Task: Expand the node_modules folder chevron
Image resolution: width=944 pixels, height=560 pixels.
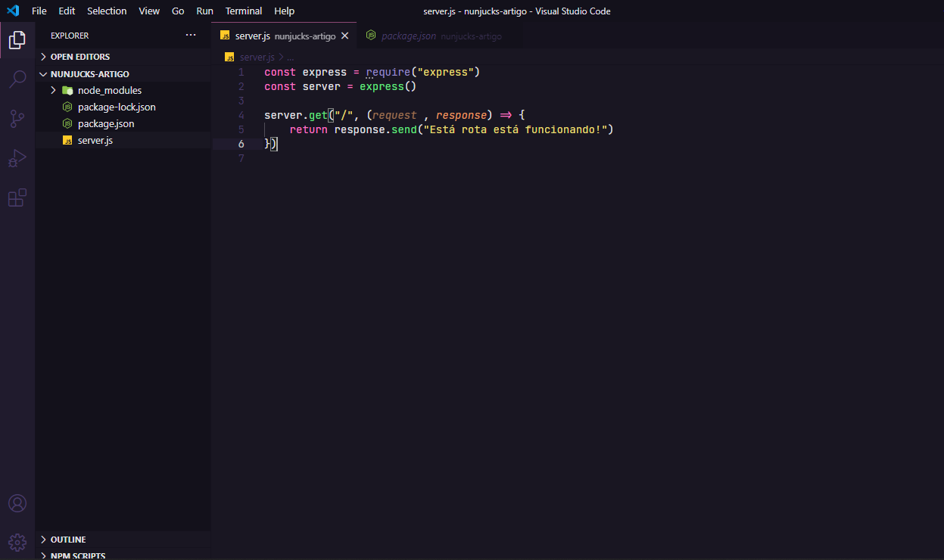Action: 54,90
